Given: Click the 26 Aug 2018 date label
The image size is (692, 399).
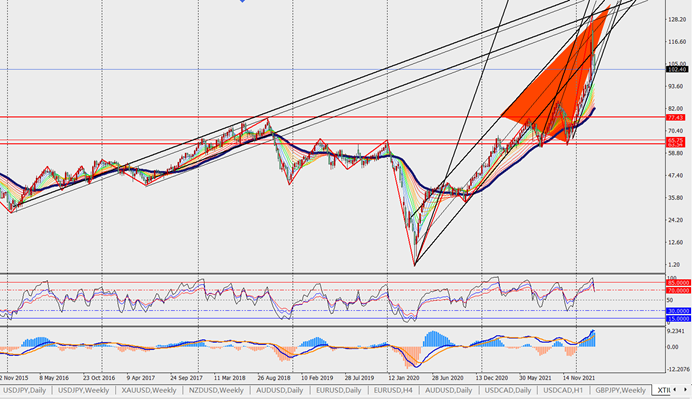Looking at the screenshot, I should [x=274, y=378].
